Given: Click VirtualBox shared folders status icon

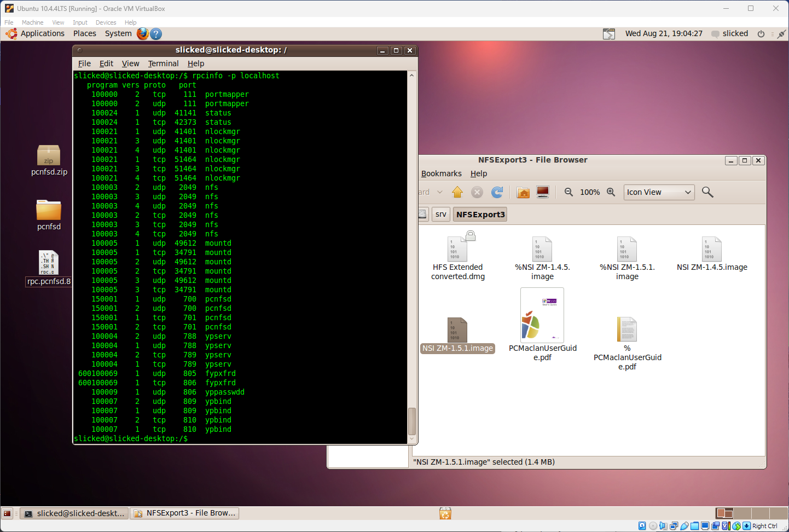Looking at the screenshot, I should click(695, 526).
